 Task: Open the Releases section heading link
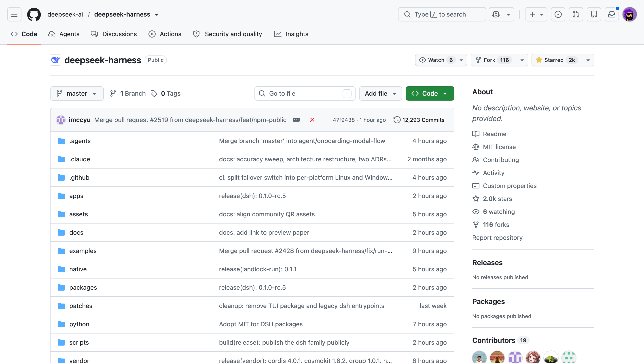[487, 263]
